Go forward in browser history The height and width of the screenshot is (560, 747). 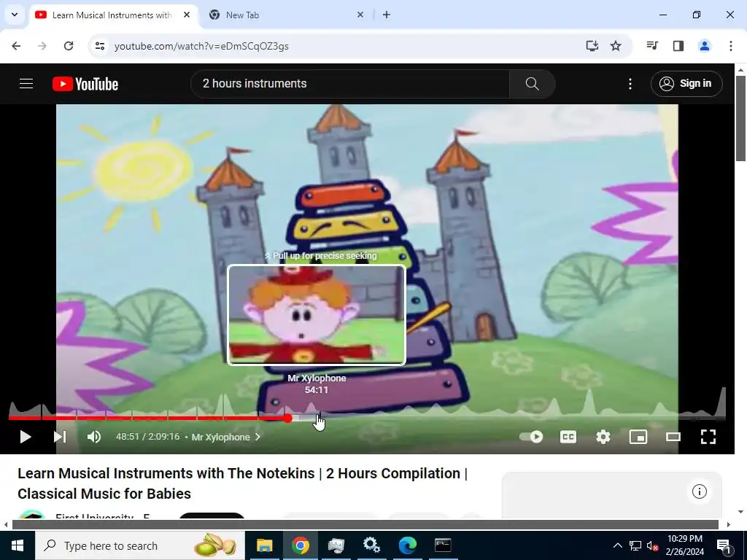click(42, 46)
